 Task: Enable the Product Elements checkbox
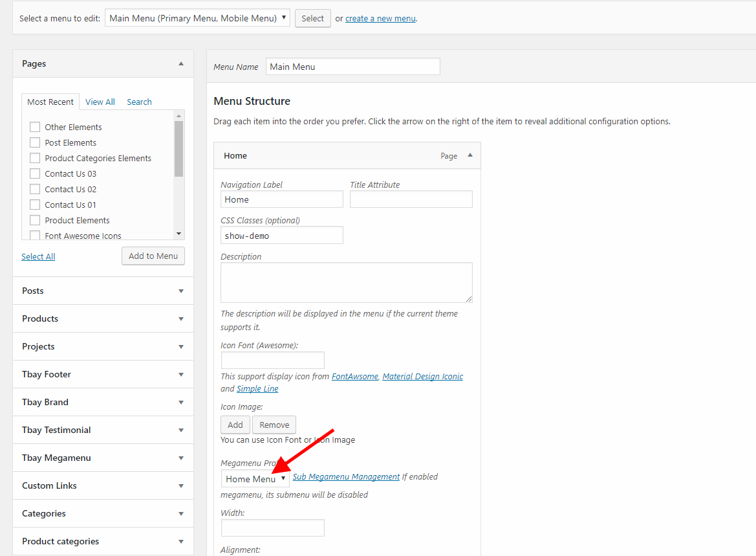(x=35, y=220)
